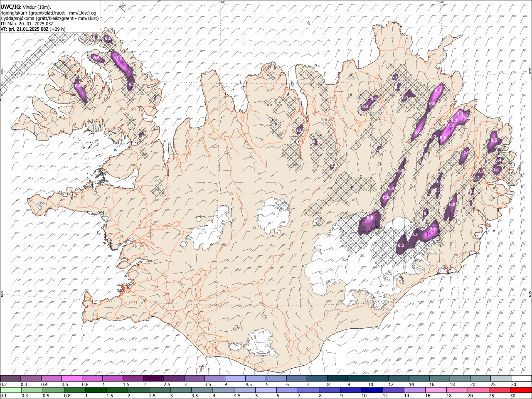This screenshot has height=399, width=532.
Task: Click the 4–4.5 grey-blue lower legend swatch
Action: 224,390
